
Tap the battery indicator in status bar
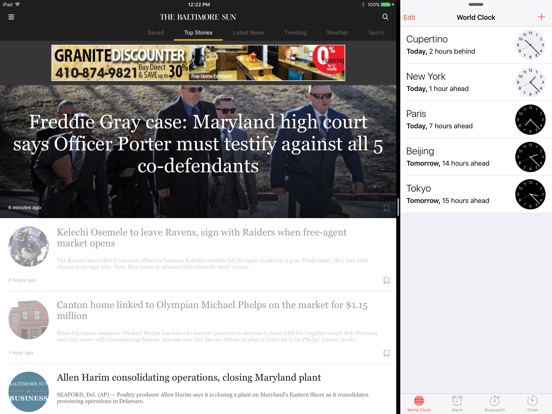click(x=386, y=5)
